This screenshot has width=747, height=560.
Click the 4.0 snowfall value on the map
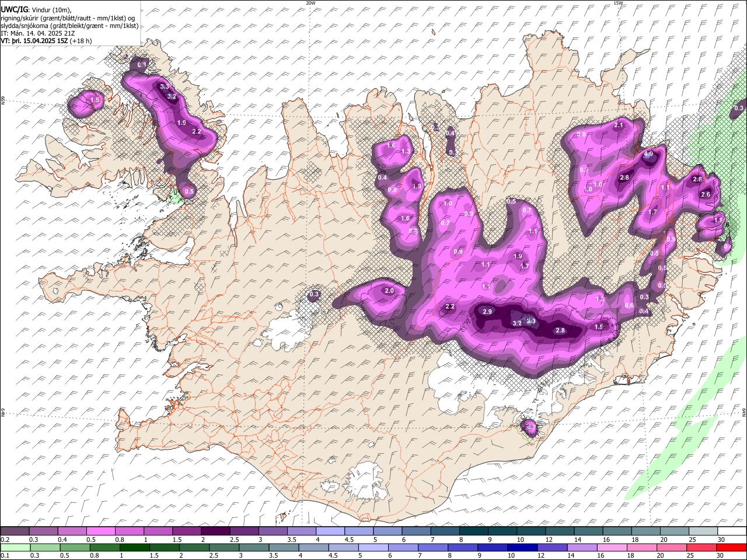coord(648,155)
